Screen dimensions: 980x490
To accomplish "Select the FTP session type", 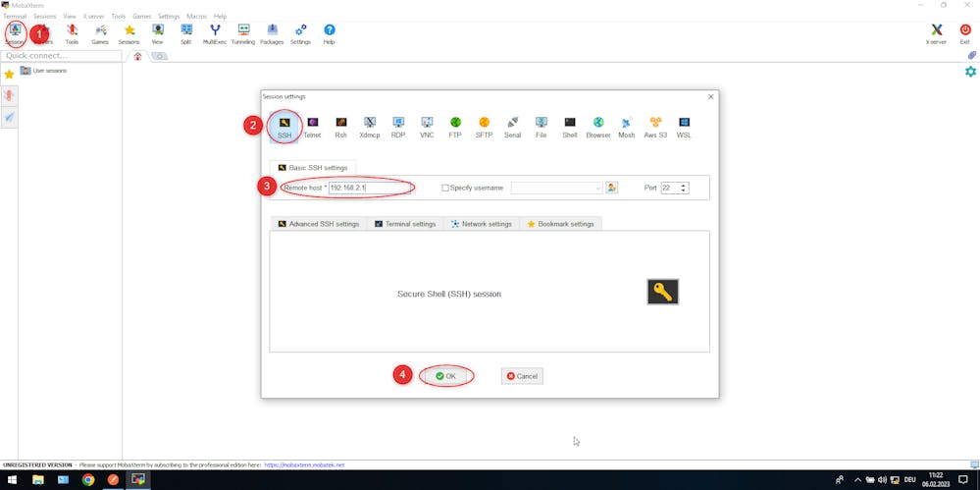I will [x=455, y=127].
